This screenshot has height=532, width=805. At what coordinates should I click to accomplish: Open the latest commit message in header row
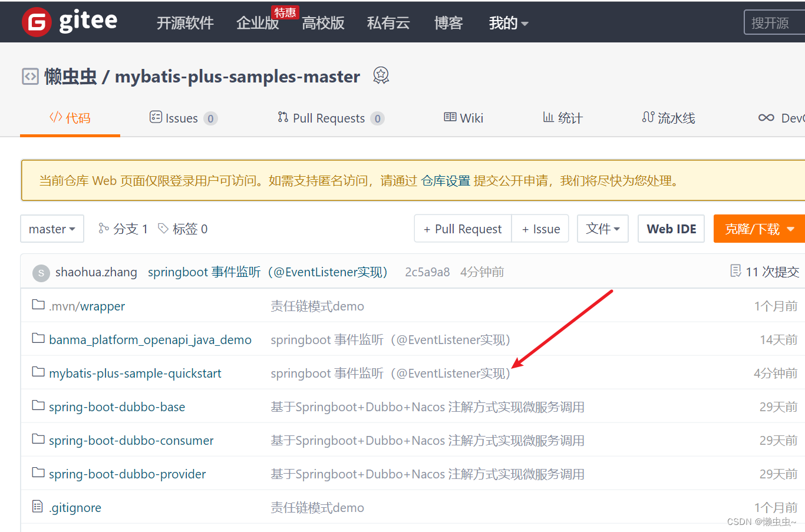pyautogui.click(x=268, y=272)
